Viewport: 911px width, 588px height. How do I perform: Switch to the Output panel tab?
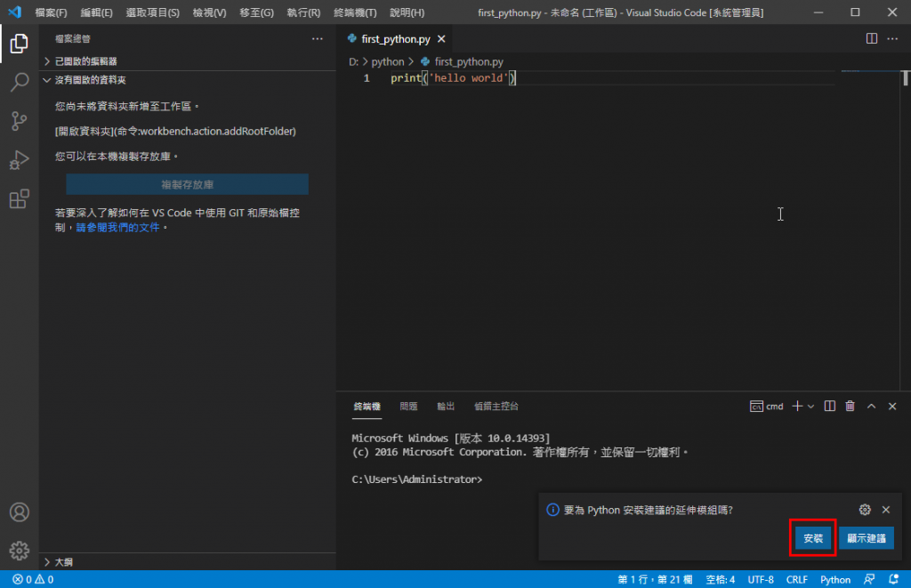446,407
